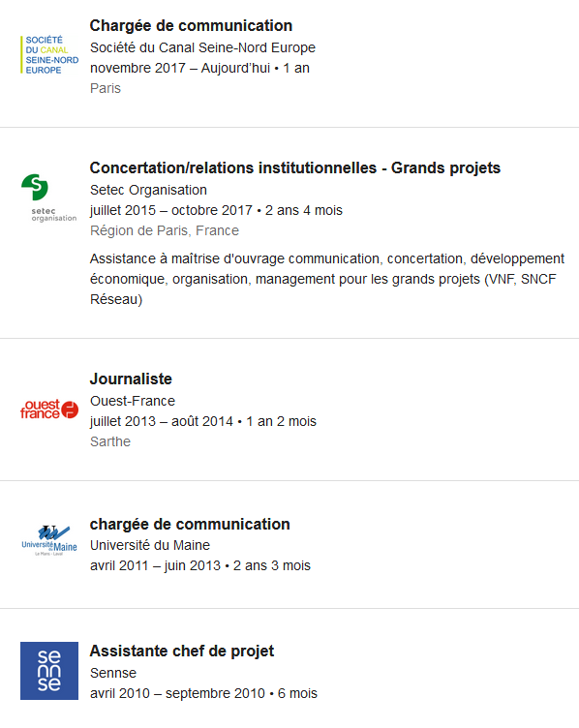Click the Ouest-France company name text

click(x=133, y=401)
